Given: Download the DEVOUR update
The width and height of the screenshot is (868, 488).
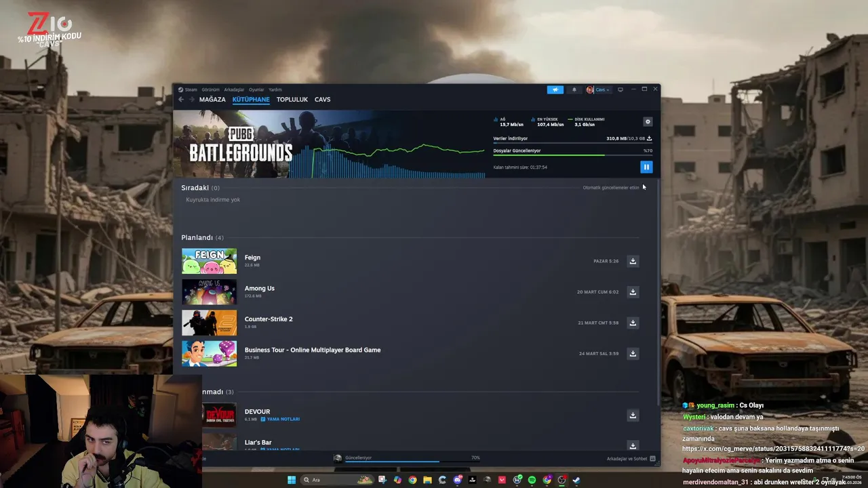Looking at the screenshot, I should (633, 415).
